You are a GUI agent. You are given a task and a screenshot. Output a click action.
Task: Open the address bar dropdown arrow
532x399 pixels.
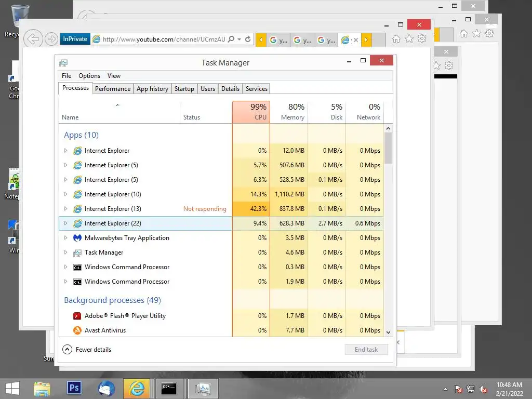click(x=239, y=39)
